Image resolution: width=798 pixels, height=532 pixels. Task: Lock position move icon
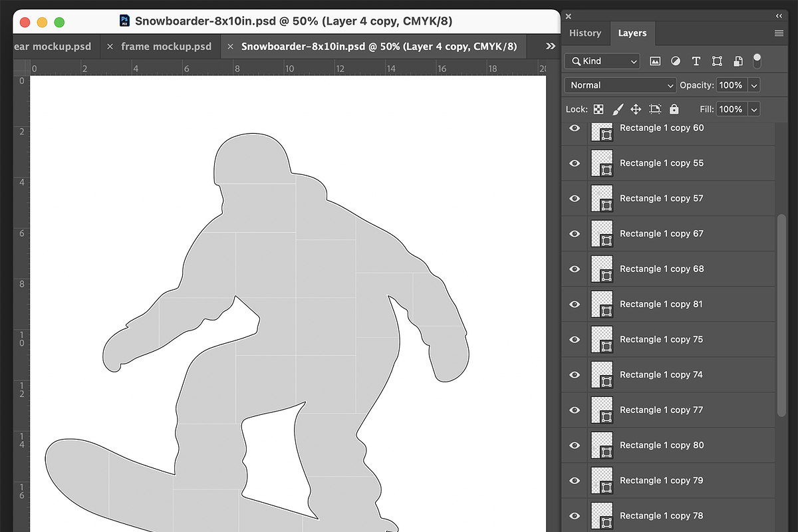(x=636, y=109)
